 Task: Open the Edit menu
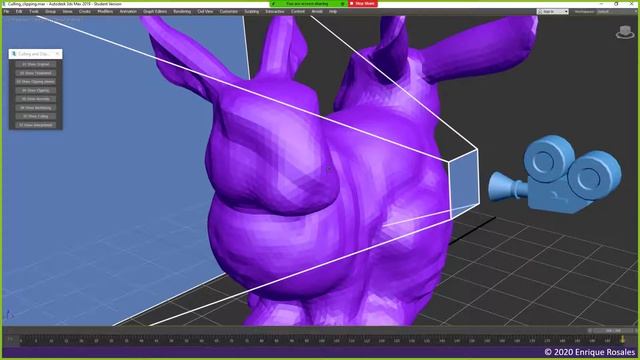coord(19,11)
